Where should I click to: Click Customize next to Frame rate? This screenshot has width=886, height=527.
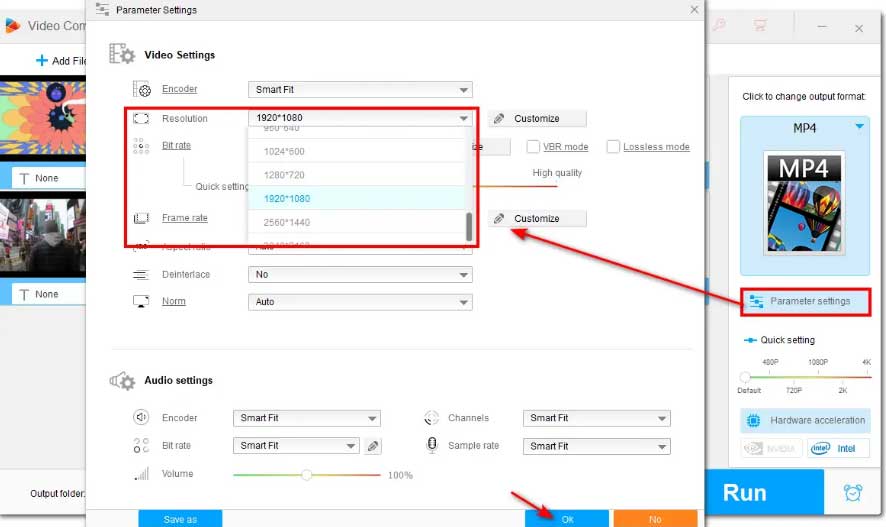(x=537, y=219)
